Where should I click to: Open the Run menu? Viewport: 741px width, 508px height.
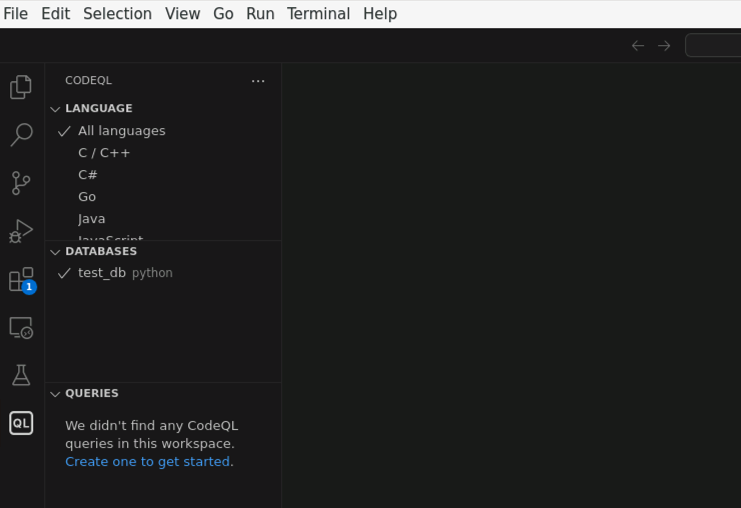(260, 14)
